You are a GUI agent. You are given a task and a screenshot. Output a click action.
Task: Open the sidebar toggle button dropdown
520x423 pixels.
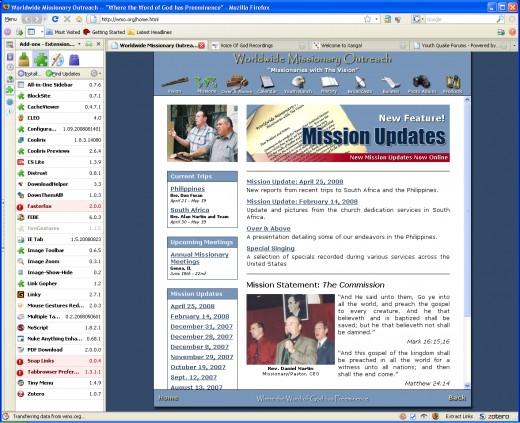pyautogui.click(x=42, y=32)
